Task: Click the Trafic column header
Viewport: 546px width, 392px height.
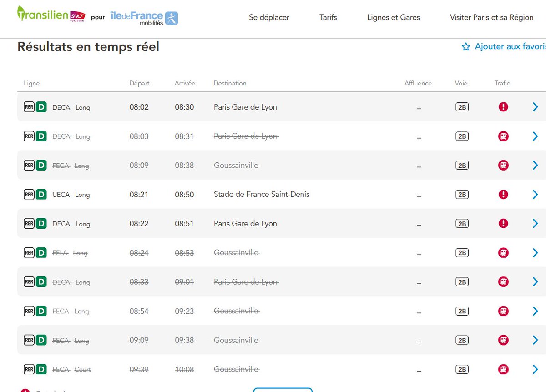Action: (502, 84)
